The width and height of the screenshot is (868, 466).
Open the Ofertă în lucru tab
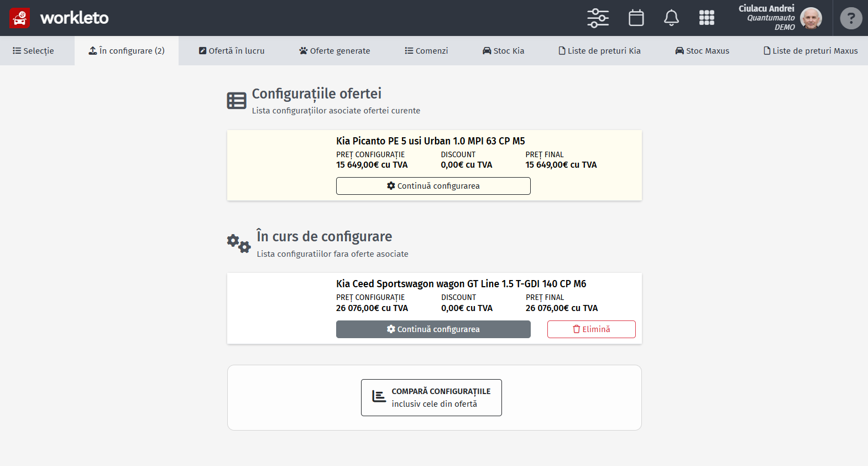232,51
